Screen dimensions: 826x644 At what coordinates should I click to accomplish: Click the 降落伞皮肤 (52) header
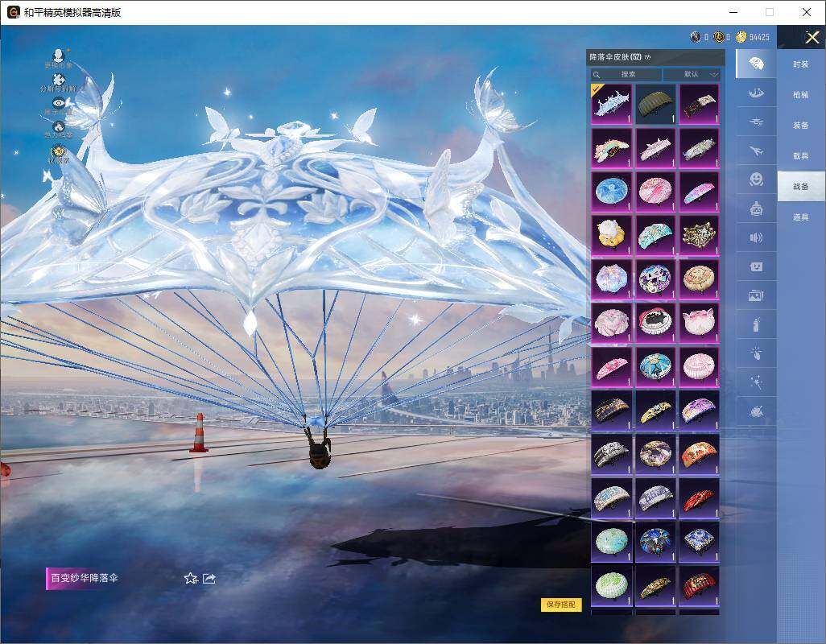(615, 57)
